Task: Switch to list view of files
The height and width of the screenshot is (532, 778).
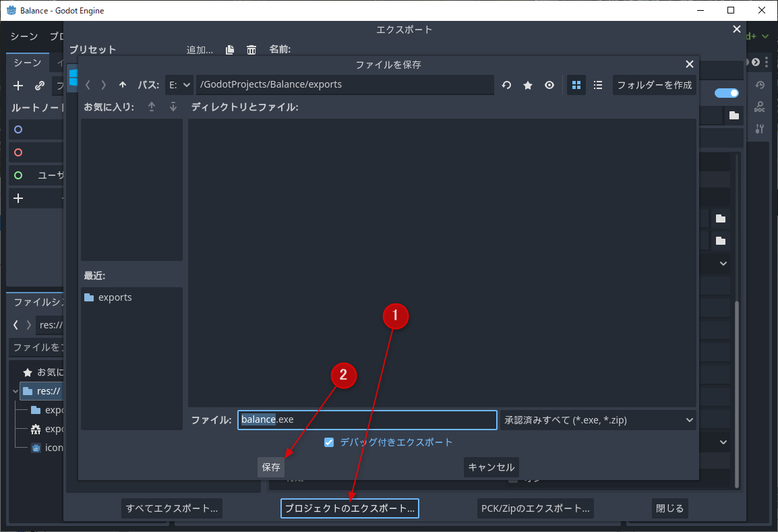Action: coord(598,85)
